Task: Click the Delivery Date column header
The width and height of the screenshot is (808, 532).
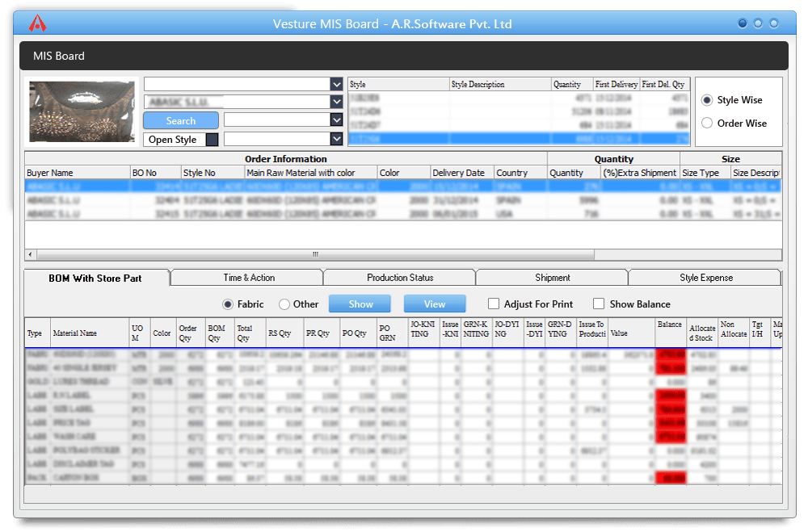Action: [x=461, y=173]
